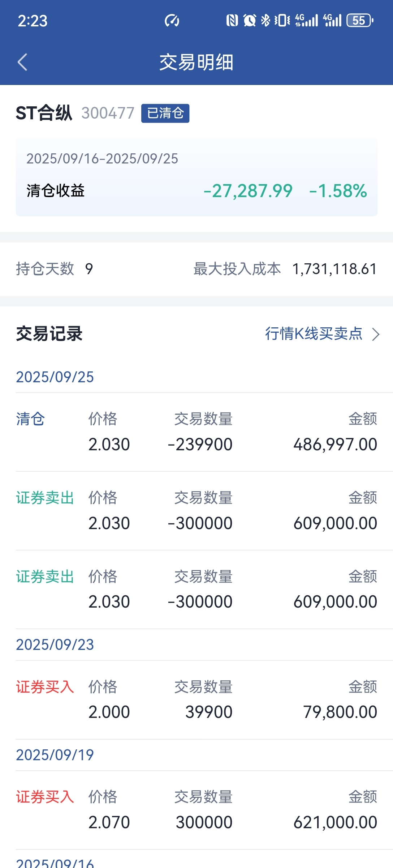Tap the 清仓收益 summary card

click(196, 177)
